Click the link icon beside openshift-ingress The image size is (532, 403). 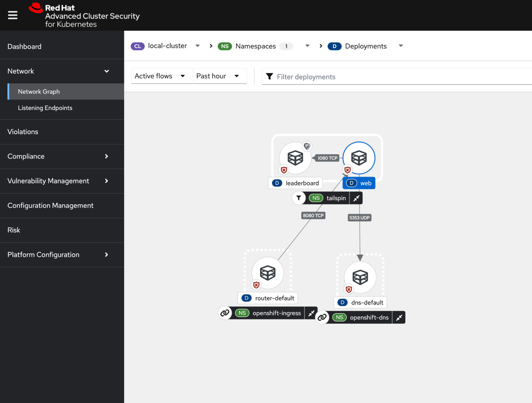coord(225,313)
